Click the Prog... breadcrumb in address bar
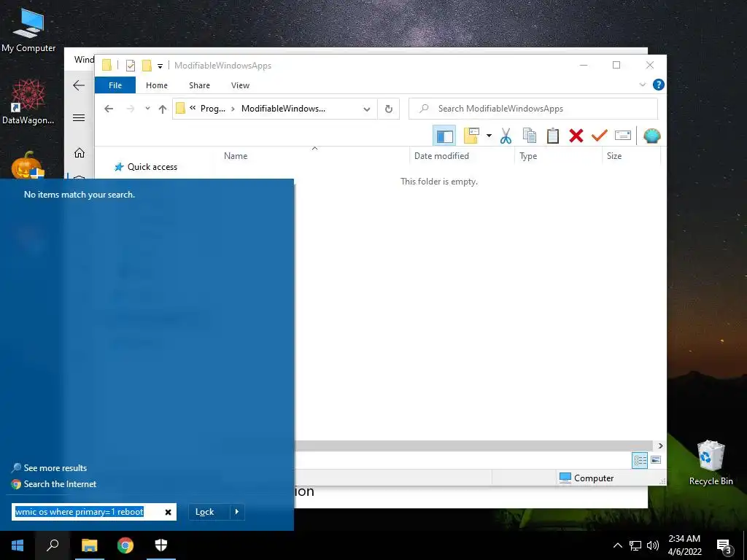The width and height of the screenshot is (747, 560). 212,109
